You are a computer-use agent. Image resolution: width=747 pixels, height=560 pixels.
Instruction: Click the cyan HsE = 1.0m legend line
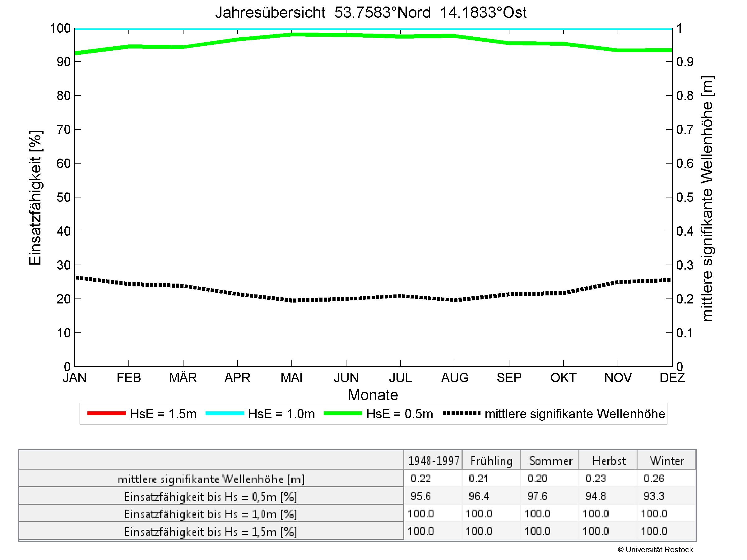coord(225,414)
